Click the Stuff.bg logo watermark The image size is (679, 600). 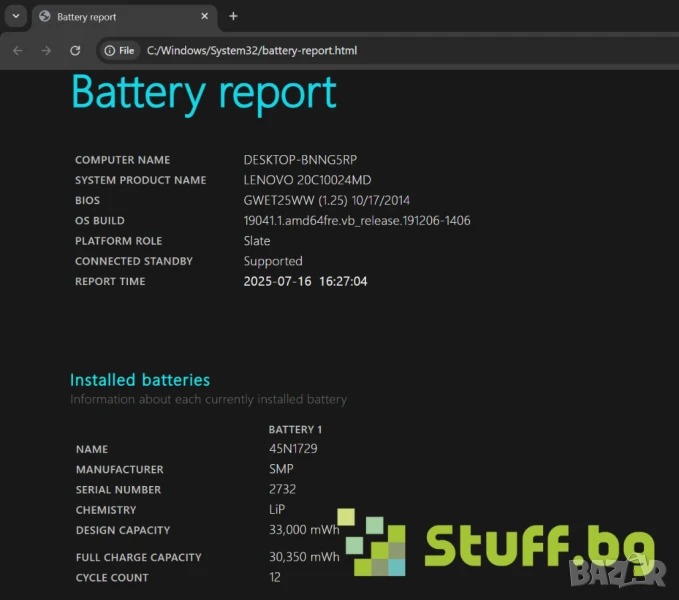(500, 546)
